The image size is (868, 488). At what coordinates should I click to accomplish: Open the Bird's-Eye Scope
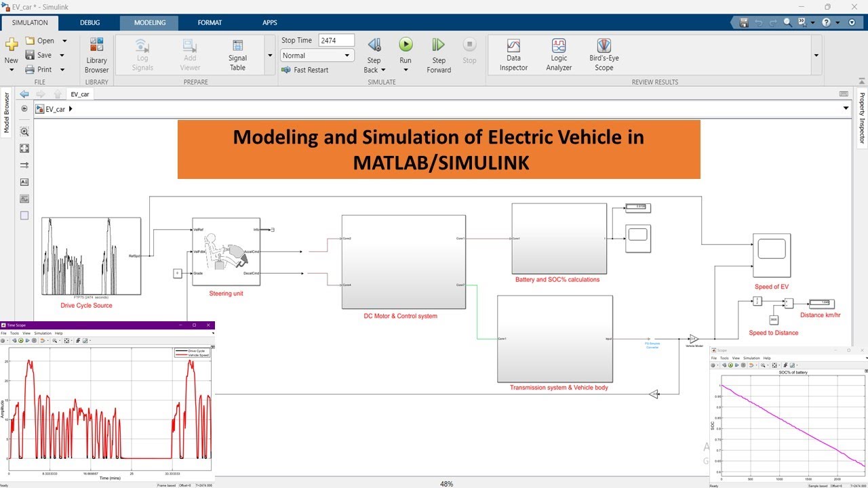(604, 55)
